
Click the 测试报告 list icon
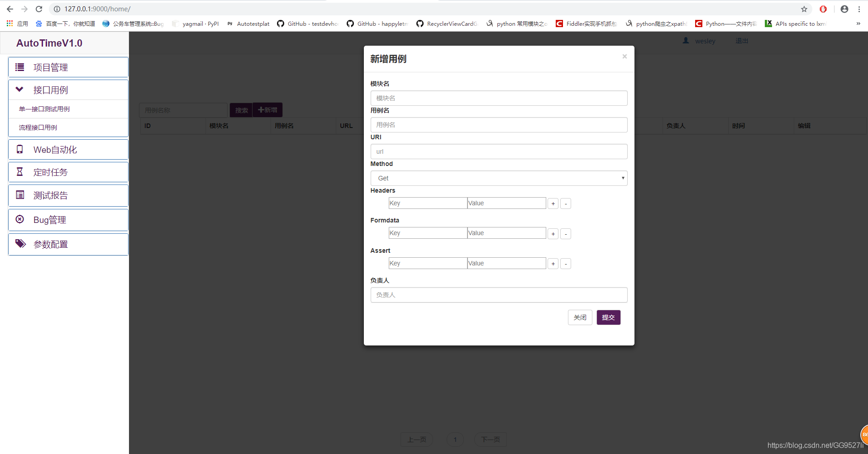(20, 195)
